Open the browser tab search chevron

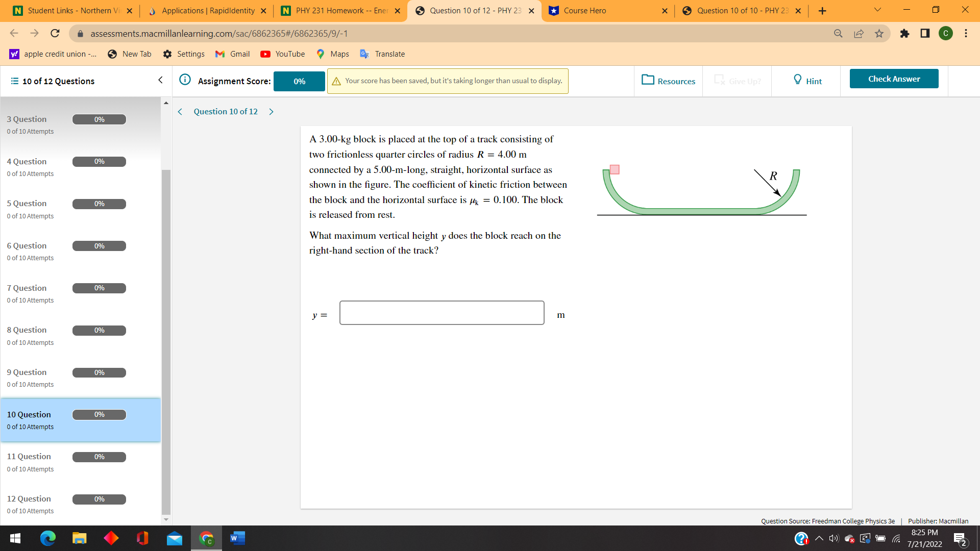877,10
